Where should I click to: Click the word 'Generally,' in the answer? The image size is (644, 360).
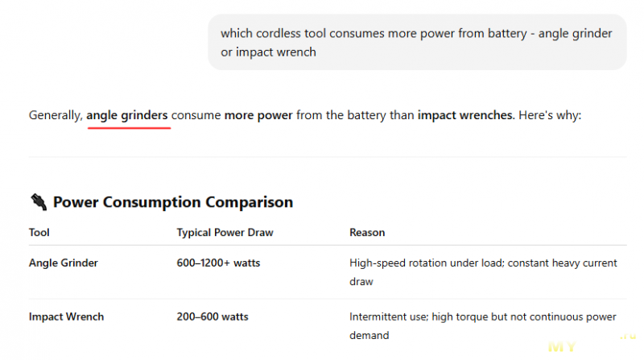(56, 115)
